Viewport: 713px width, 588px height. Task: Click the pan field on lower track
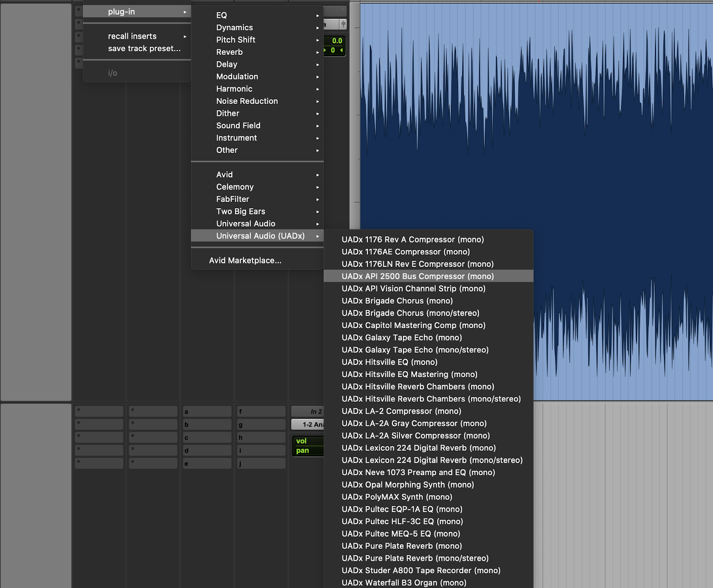point(308,451)
